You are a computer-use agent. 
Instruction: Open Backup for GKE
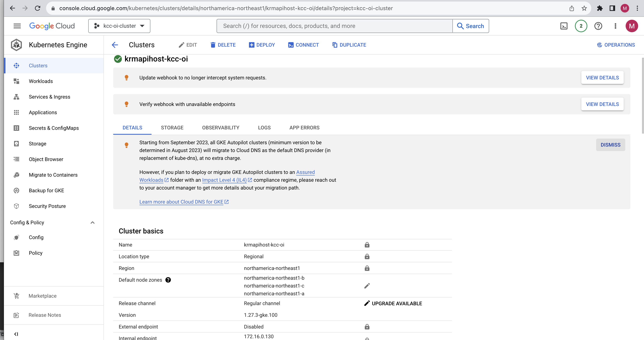click(46, 190)
